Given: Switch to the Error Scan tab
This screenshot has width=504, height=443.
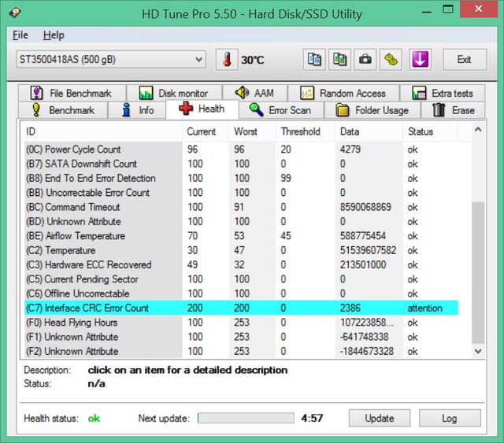Looking at the screenshot, I should 281,110.
